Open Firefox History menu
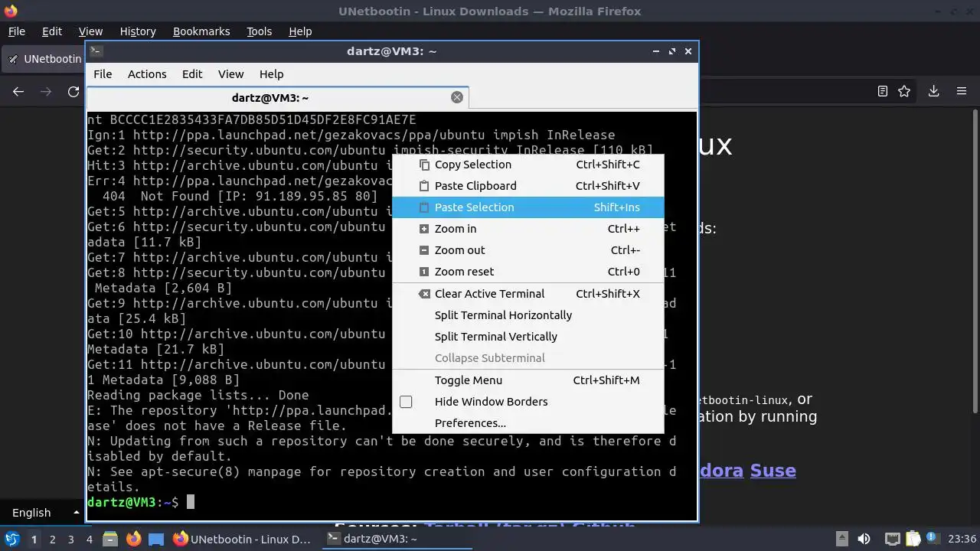Screen dimensions: 980x551 [x=138, y=31]
